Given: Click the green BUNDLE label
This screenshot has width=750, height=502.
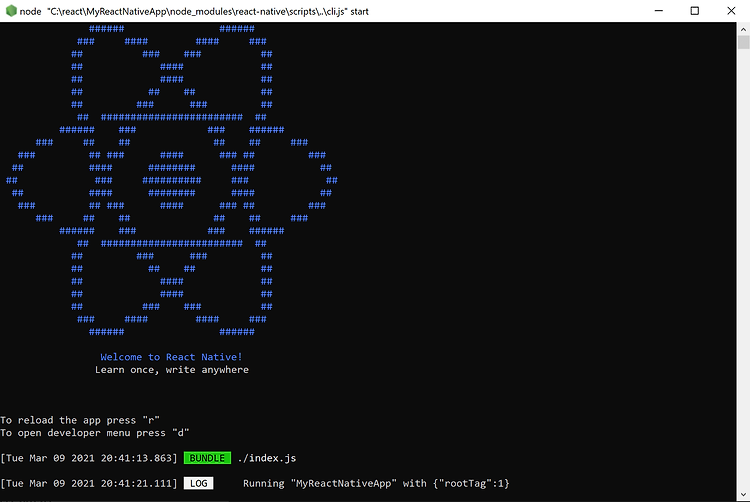Looking at the screenshot, I should pyautogui.click(x=207, y=458).
